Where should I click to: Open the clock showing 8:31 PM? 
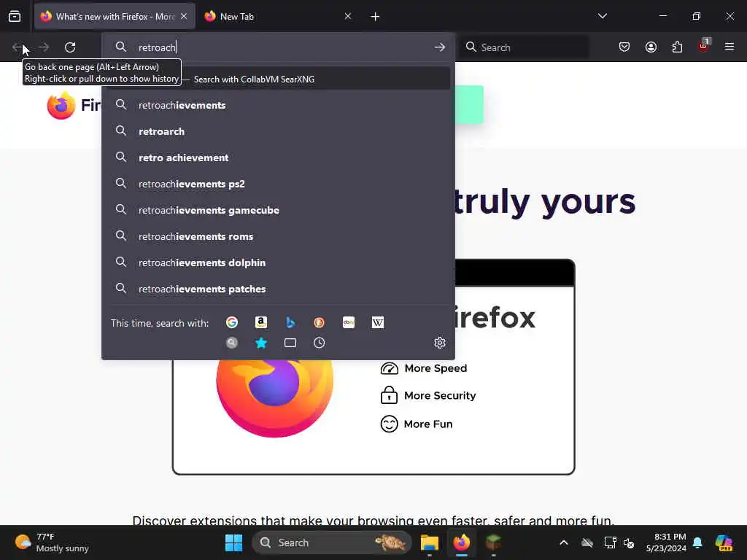point(666,542)
